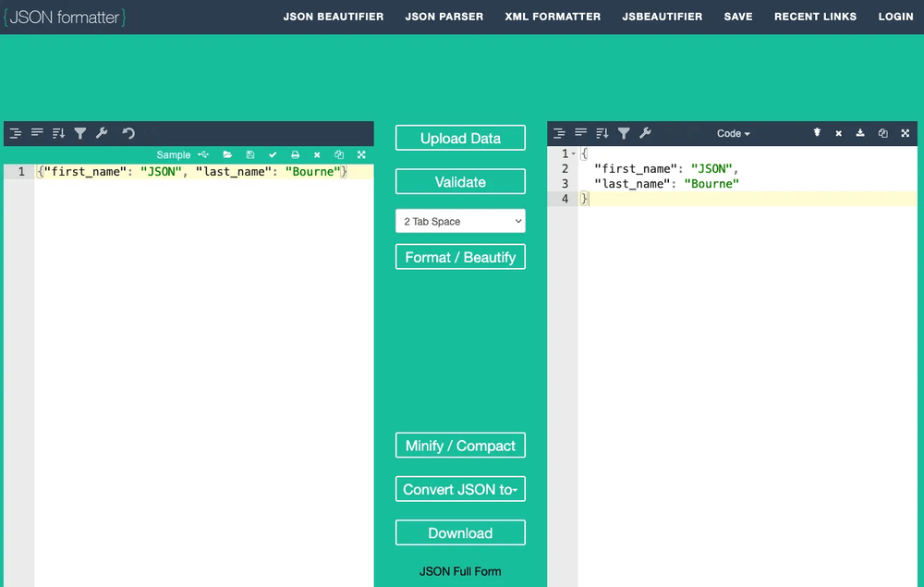Save input using the floppy disk icon
The image size is (924, 587).
coord(250,155)
